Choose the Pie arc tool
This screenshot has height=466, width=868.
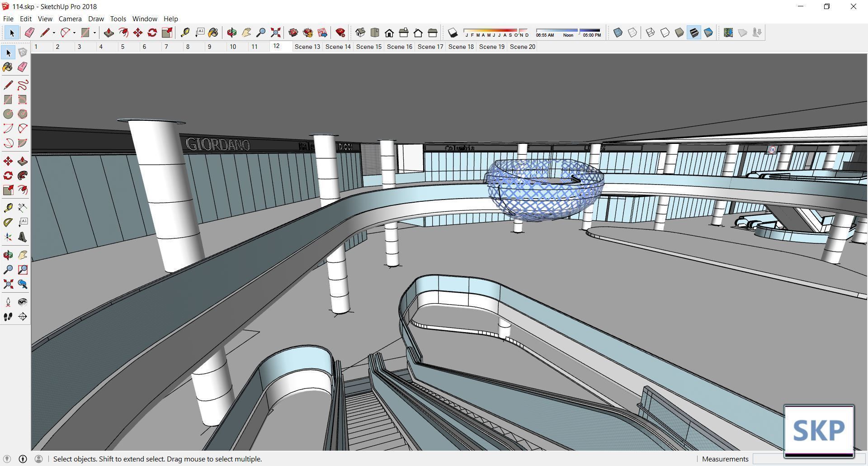23,143
